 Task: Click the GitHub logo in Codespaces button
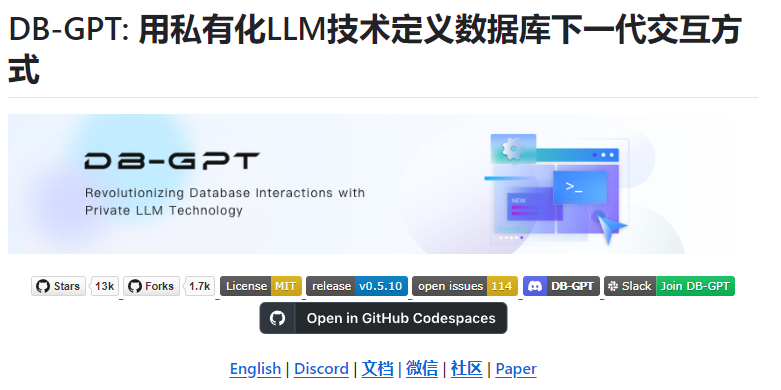click(277, 318)
